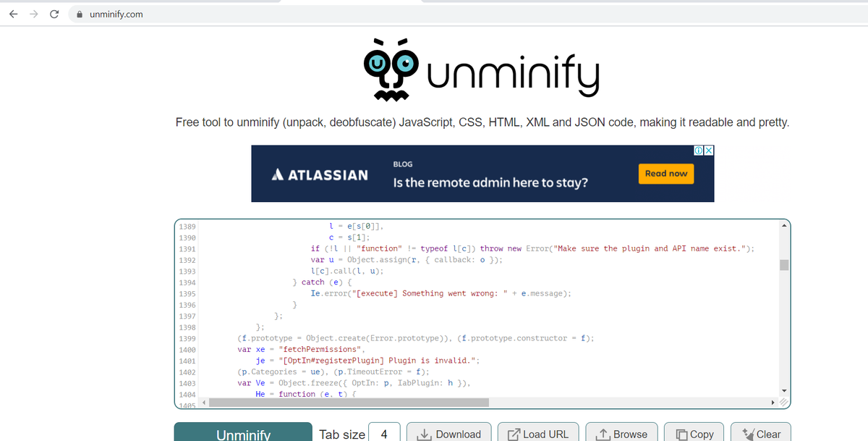Click the Object.freeze code on line 1403
Viewport: 868px width, 441px height.
coord(375,383)
